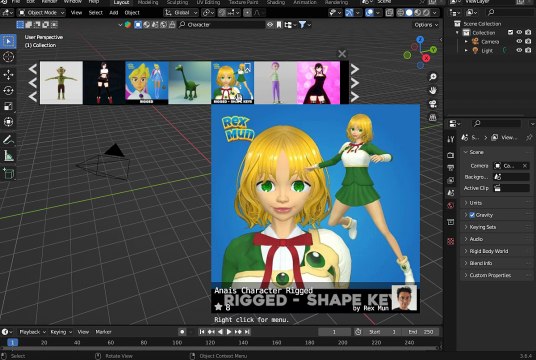Open the World properties tab

tap(451, 205)
